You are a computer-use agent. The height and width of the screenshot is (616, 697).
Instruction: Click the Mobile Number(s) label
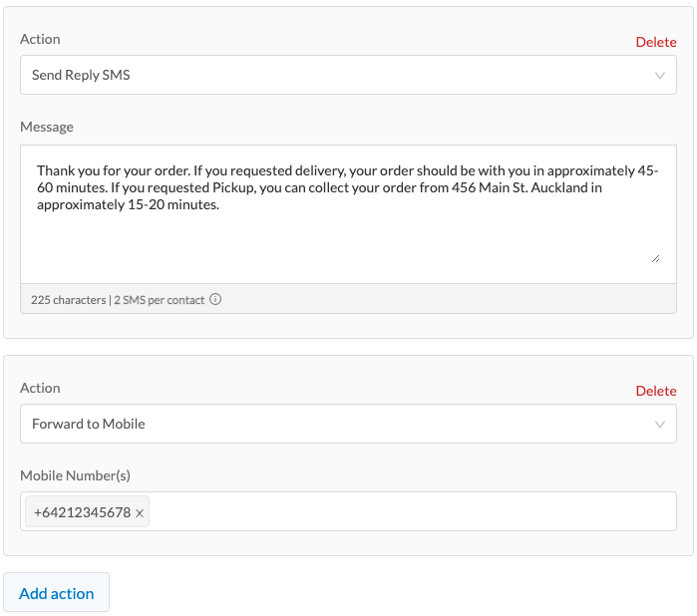pyautogui.click(x=75, y=475)
